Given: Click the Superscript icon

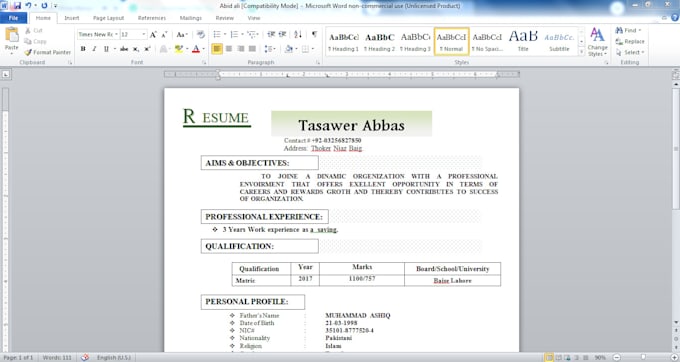Looking at the screenshot, I should (147, 49).
